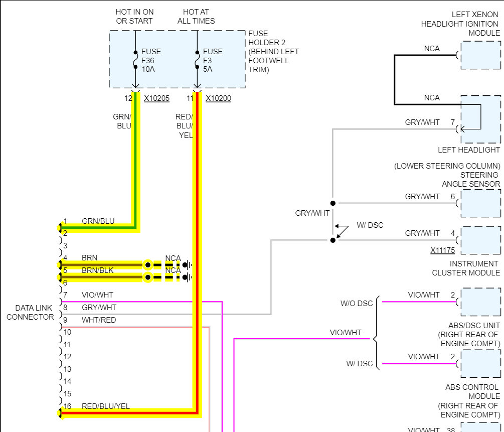Click the LEFT XENON IGNITION MODULE component box
Viewport: 504px width, 432px height.
tap(480, 55)
